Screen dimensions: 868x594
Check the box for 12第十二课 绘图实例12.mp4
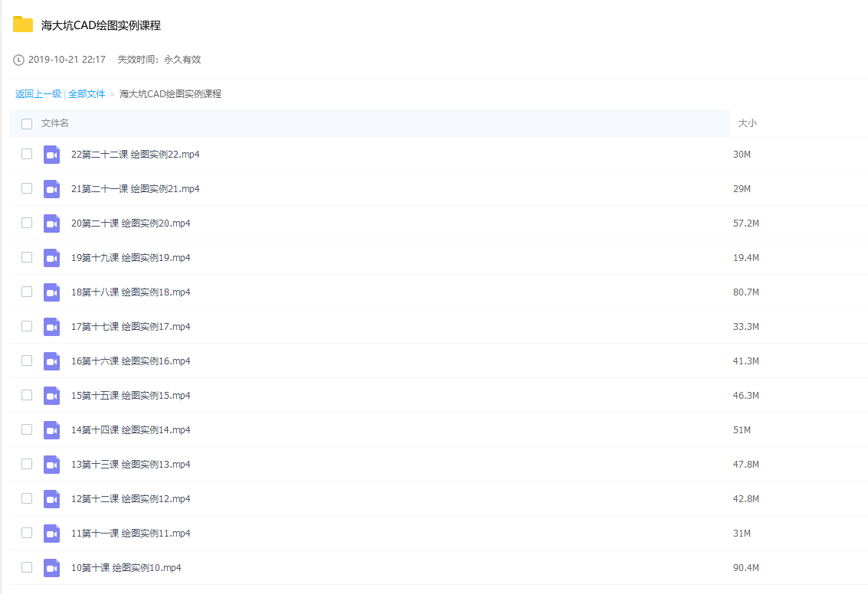click(x=27, y=498)
